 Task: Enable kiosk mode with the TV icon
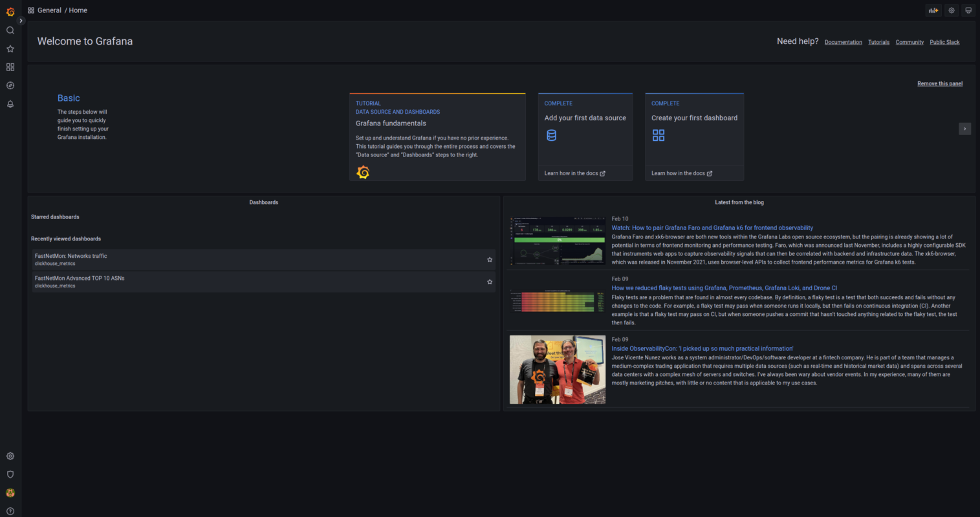(x=968, y=10)
